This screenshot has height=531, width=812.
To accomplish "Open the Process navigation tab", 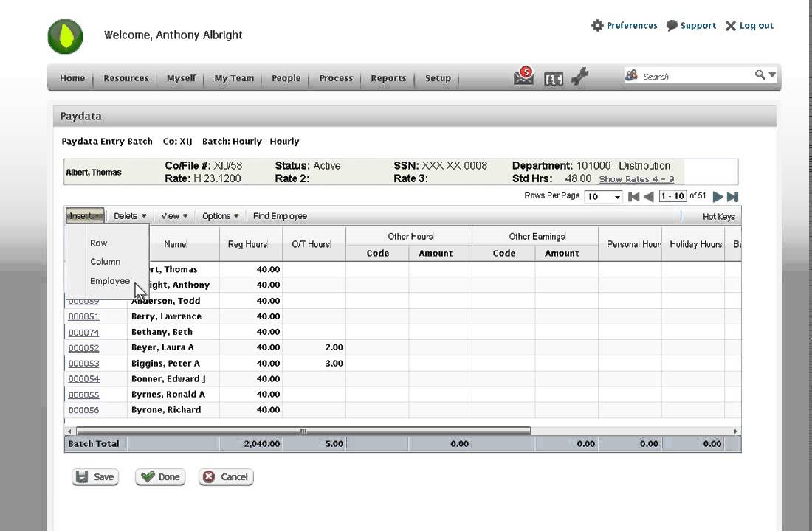I will 336,78.
